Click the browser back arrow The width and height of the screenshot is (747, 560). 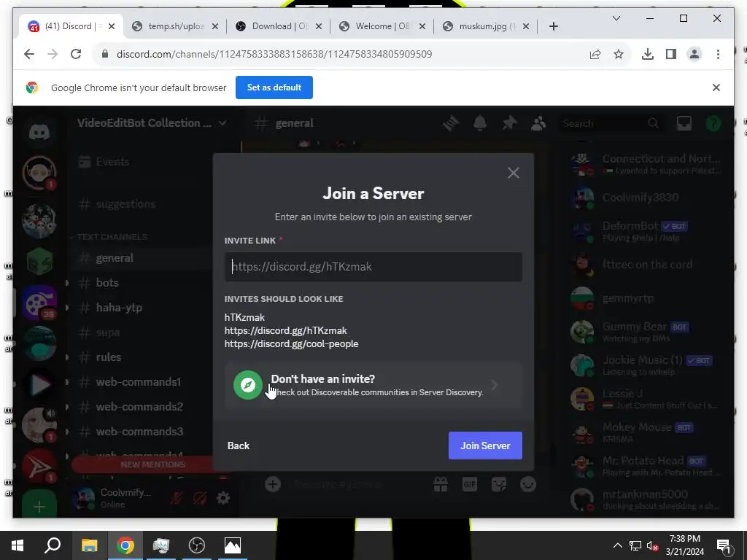pos(29,54)
